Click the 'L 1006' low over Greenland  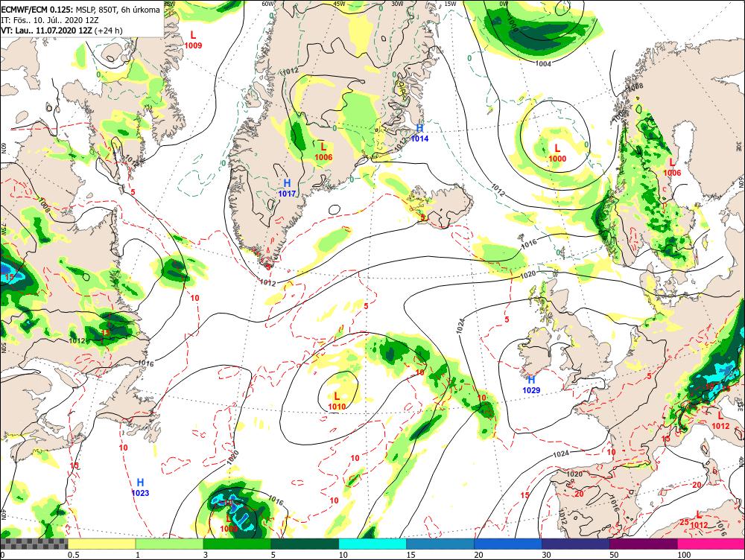pos(323,152)
